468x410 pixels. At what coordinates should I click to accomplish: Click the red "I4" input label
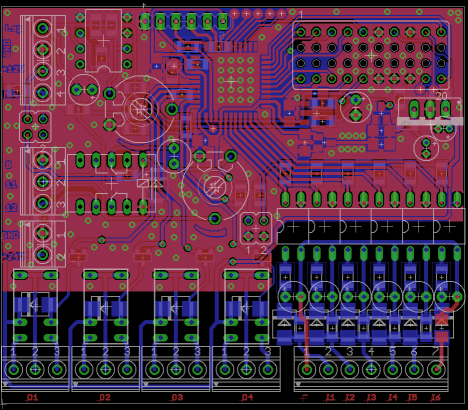392,397
